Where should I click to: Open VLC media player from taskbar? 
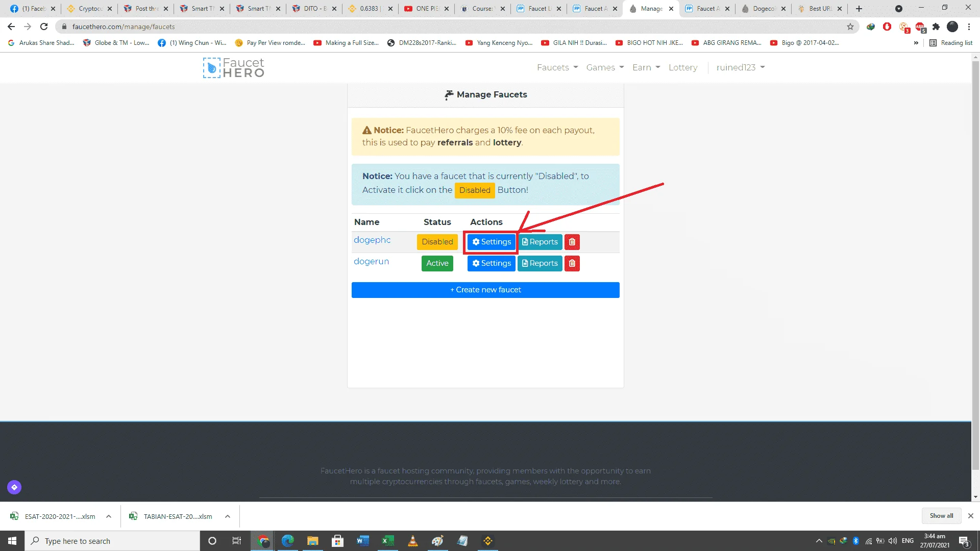click(412, 541)
